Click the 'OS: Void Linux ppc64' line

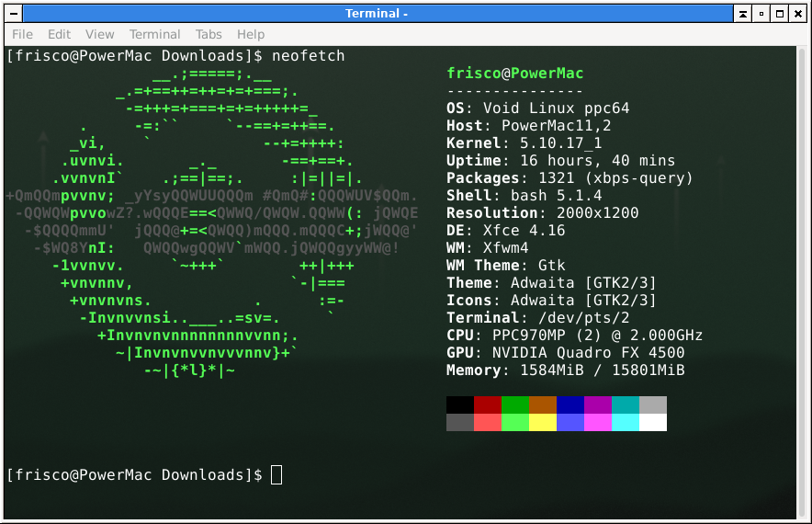tap(538, 108)
